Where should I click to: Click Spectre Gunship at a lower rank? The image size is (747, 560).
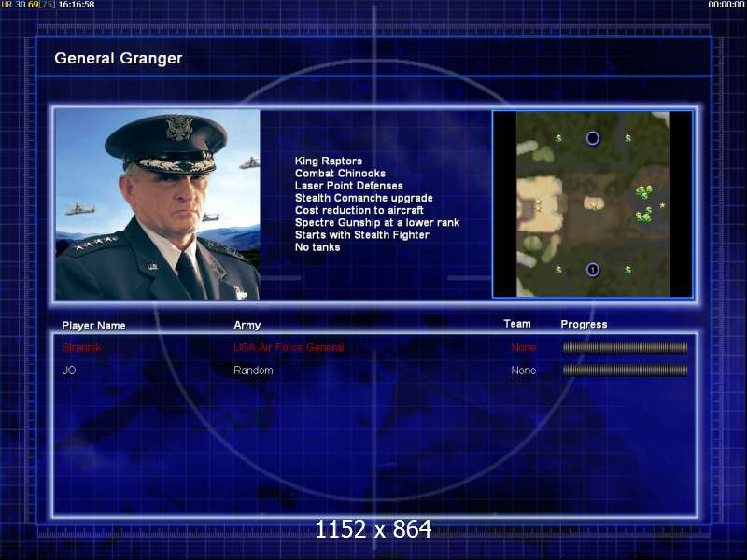(377, 223)
